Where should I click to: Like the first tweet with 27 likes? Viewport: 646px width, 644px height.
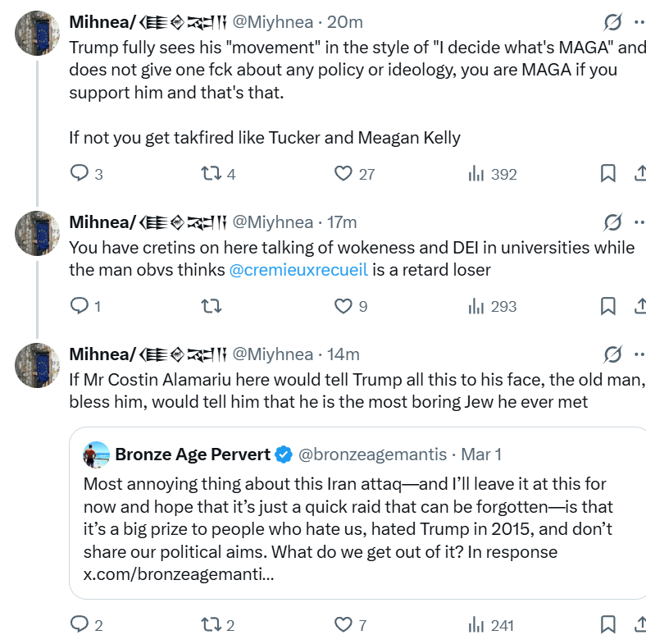[343, 174]
